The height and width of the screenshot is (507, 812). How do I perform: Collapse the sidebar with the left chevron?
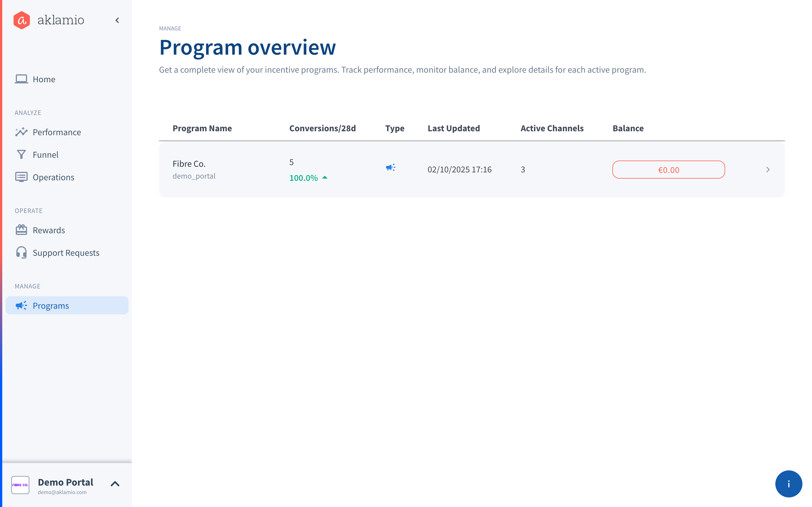pos(117,21)
